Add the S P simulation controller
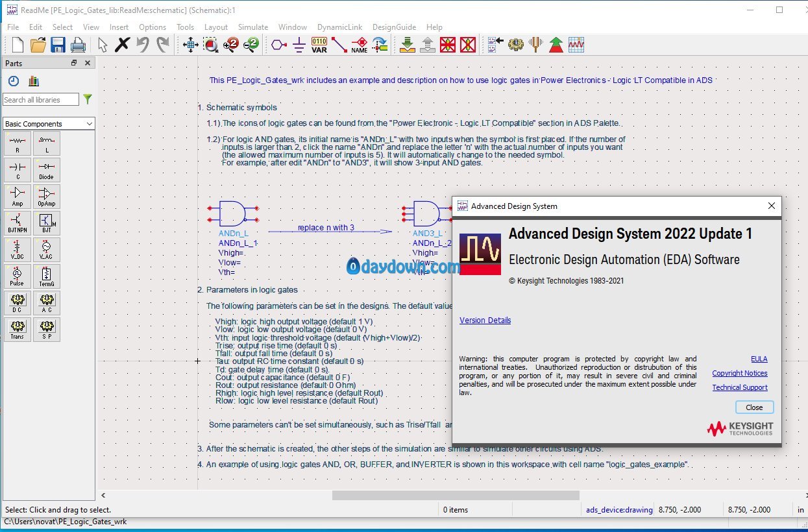808x532 pixels. coord(47,330)
